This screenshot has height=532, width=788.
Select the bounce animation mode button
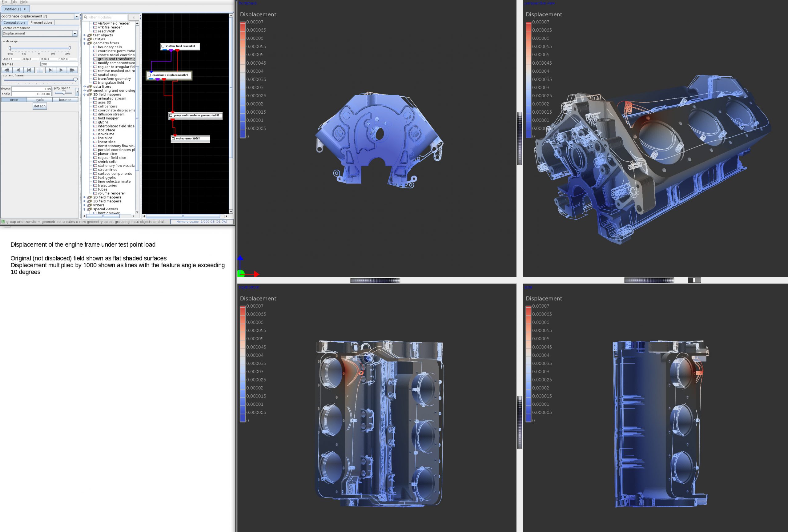click(x=65, y=100)
